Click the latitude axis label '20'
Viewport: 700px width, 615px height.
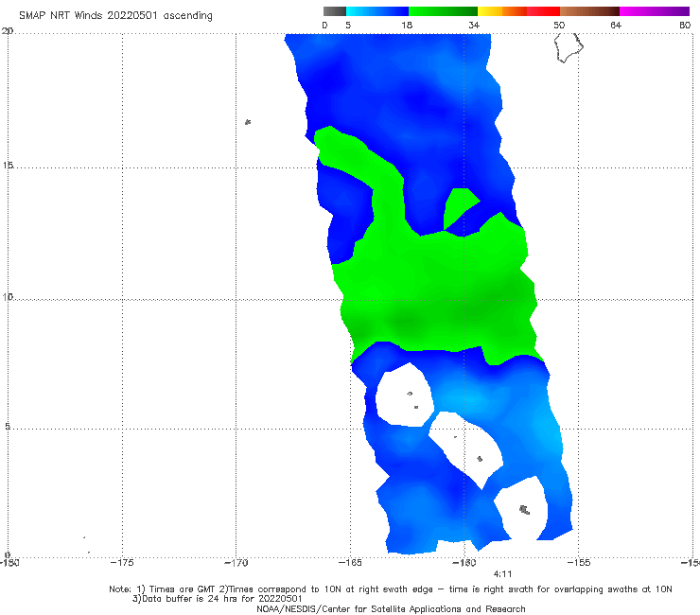tap(8, 31)
